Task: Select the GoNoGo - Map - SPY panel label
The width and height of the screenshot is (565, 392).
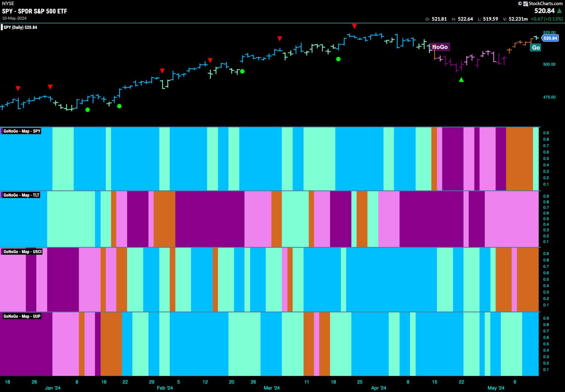Action: (x=22, y=131)
